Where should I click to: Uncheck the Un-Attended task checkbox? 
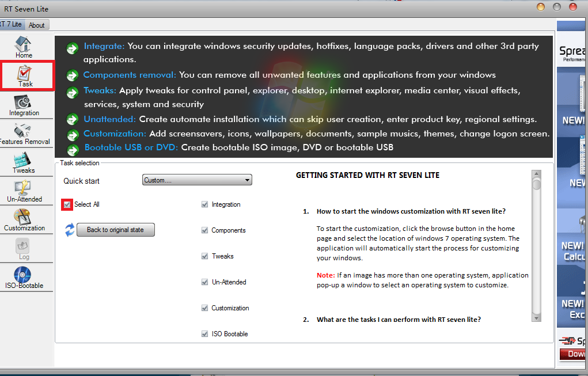(205, 282)
